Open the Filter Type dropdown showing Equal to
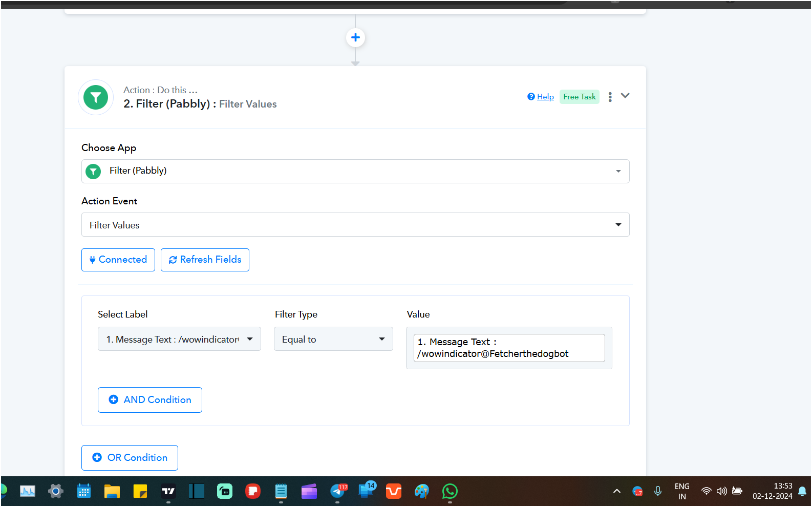The width and height of the screenshot is (812, 507). point(333,339)
